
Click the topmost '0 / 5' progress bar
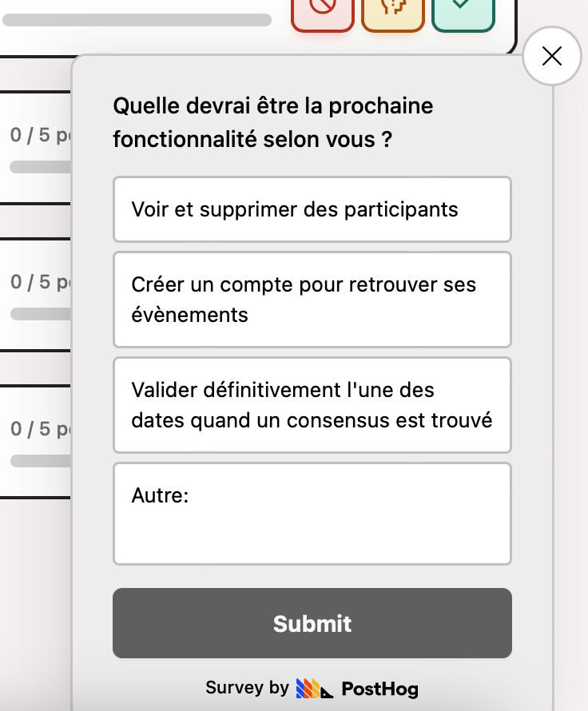pyautogui.click(x=38, y=166)
